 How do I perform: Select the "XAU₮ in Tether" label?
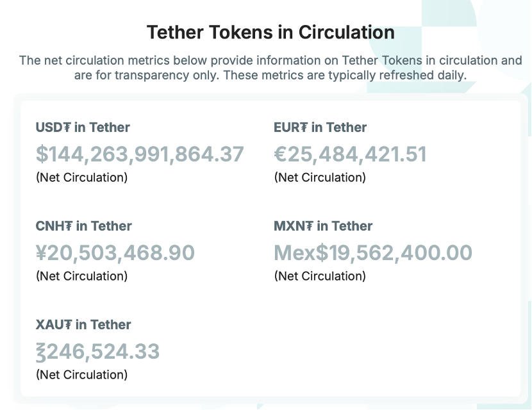83,325
